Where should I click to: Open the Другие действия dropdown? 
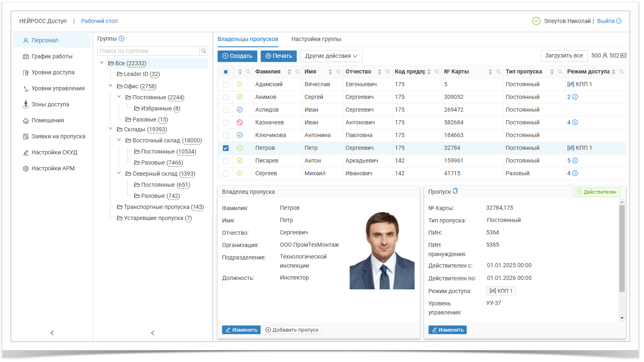coord(331,56)
